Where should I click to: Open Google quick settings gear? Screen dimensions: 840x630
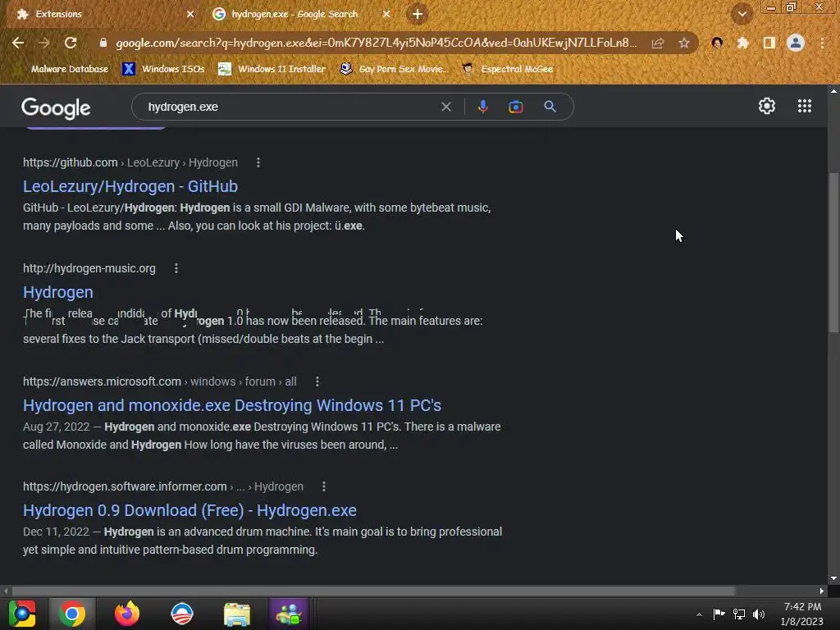(x=767, y=106)
